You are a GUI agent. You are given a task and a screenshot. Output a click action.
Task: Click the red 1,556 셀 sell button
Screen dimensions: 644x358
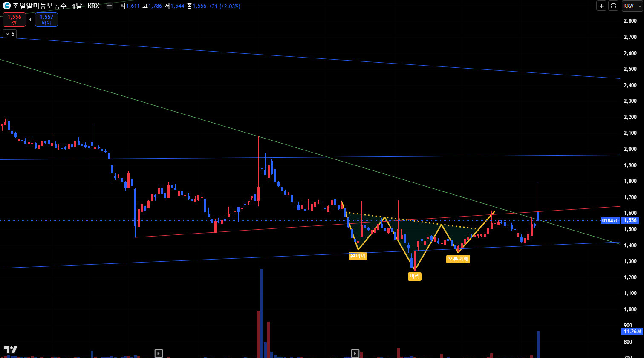[x=14, y=20]
